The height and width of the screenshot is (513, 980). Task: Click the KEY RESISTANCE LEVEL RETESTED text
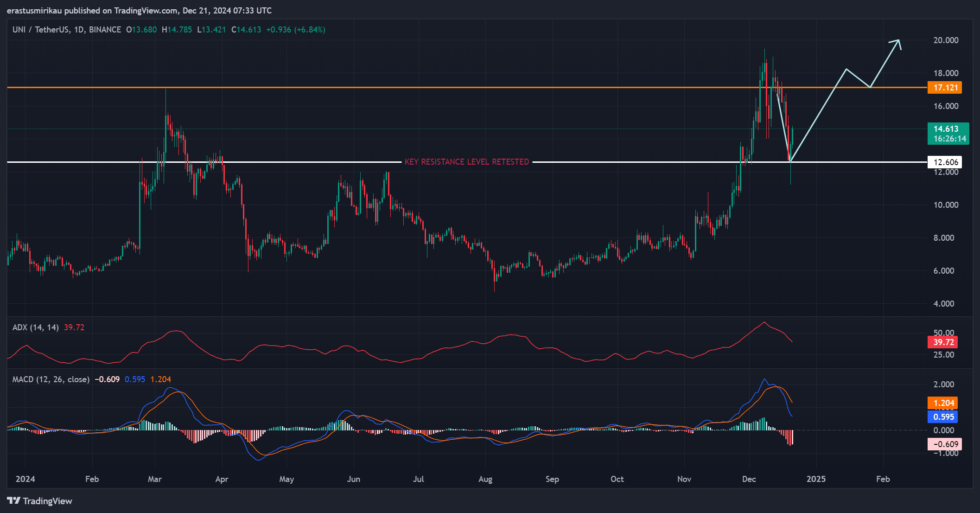pyautogui.click(x=466, y=162)
